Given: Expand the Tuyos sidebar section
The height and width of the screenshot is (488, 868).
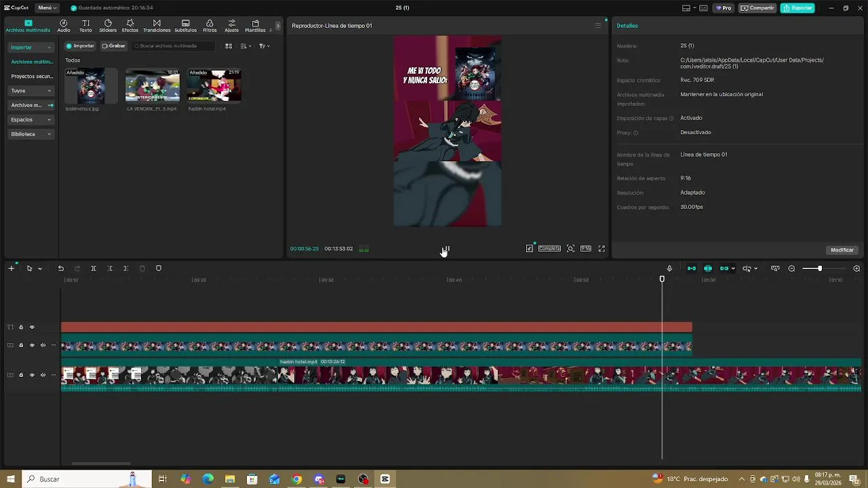Looking at the screenshot, I should pos(31,91).
